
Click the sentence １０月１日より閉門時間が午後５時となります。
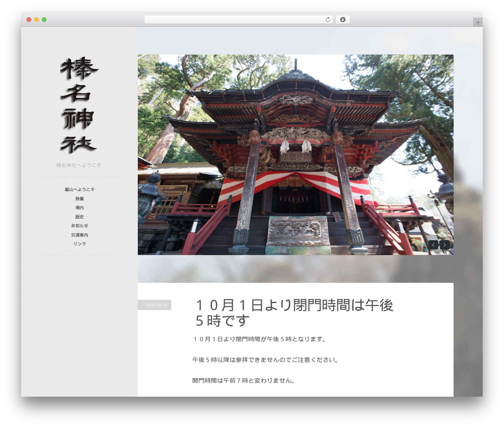click(x=259, y=339)
